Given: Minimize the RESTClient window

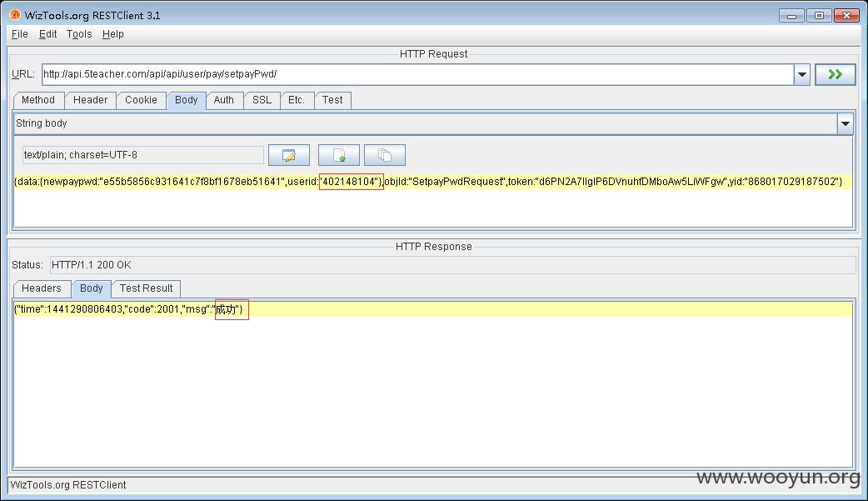Looking at the screenshot, I should pyautogui.click(x=791, y=16).
